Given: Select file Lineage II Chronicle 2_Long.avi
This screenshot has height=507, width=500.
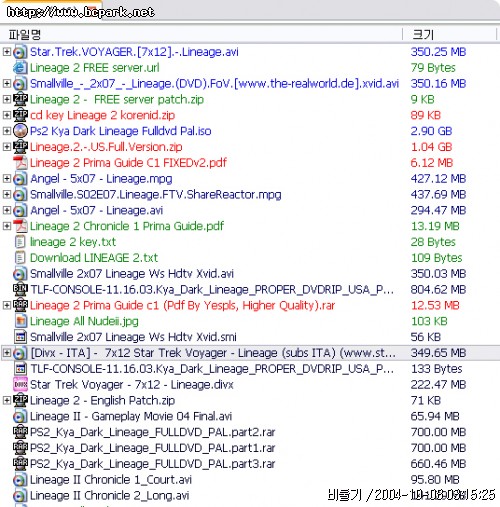Looking at the screenshot, I should coord(110,496).
